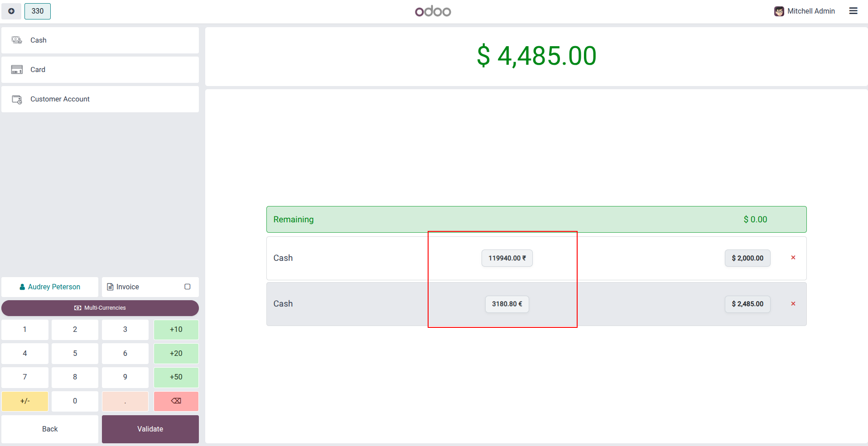This screenshot has height=446, width=868.
Task: Select Customer Account payment method
Action: point(100,99)
